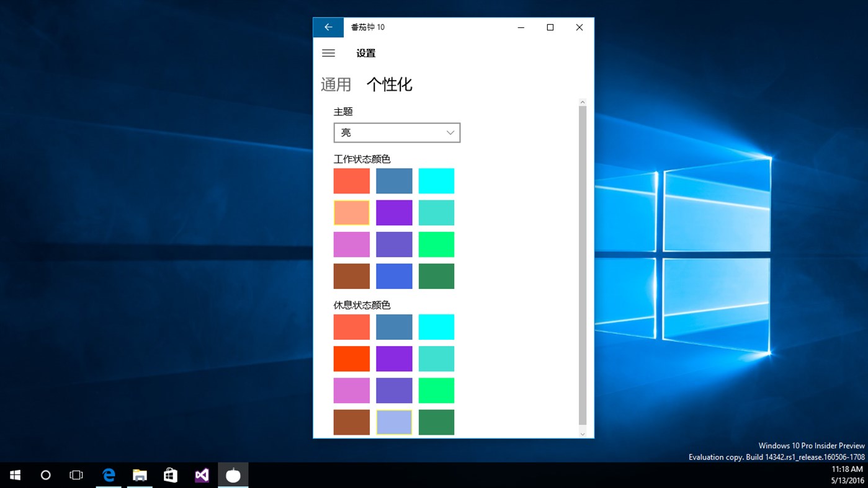Screen dimensions: 868x488
Task: Open File Explorer on the taskbar
Action: tap(140, 475)
